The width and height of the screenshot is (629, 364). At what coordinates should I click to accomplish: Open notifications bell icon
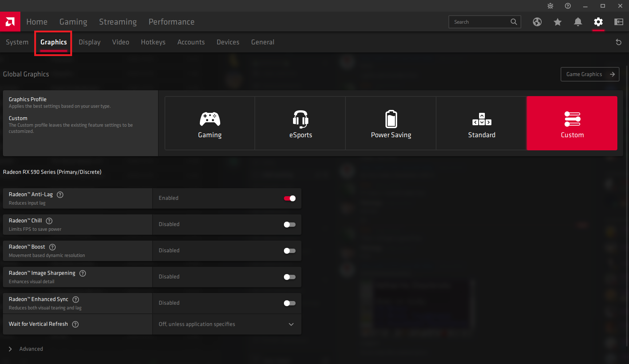coord(578,22)
